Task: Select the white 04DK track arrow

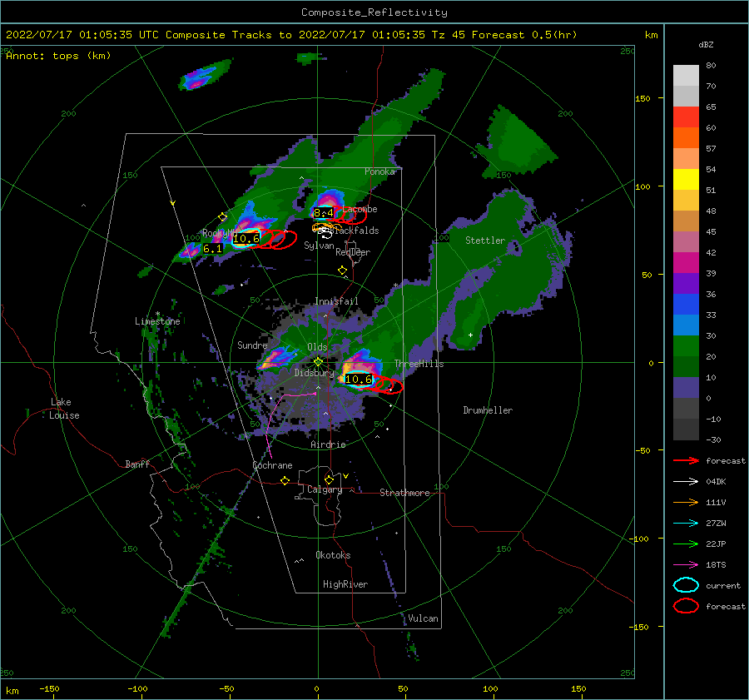Action: [686, 481]
